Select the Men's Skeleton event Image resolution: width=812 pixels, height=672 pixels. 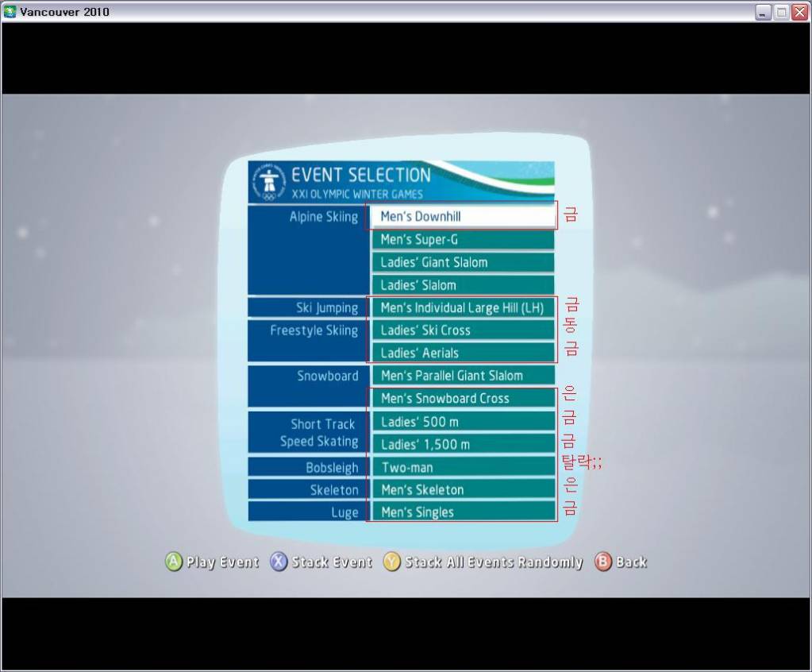click(x=463, y=489)
